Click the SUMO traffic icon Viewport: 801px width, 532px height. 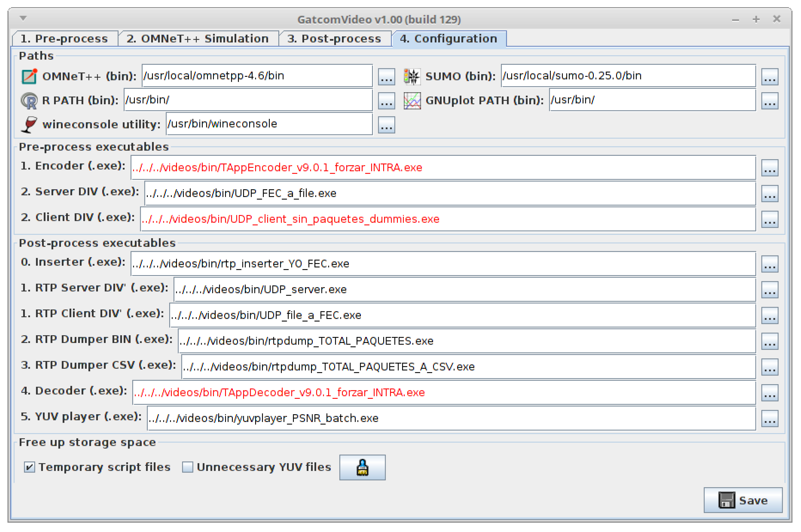[x=412, y=76]
